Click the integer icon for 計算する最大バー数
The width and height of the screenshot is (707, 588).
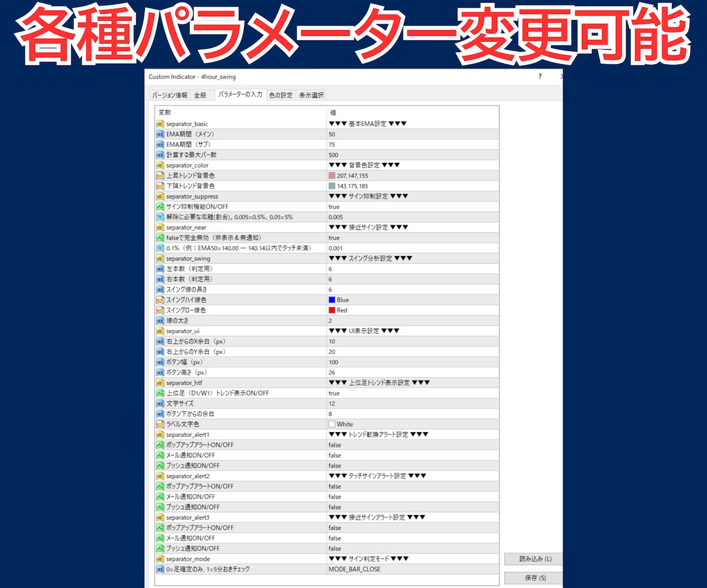click(x=160, y=155)
